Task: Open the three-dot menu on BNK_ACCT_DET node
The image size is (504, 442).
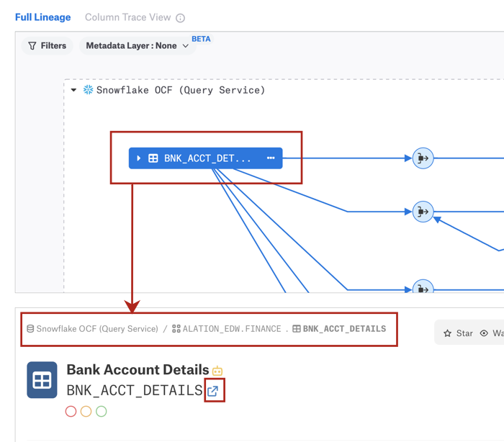Action: 271,158
